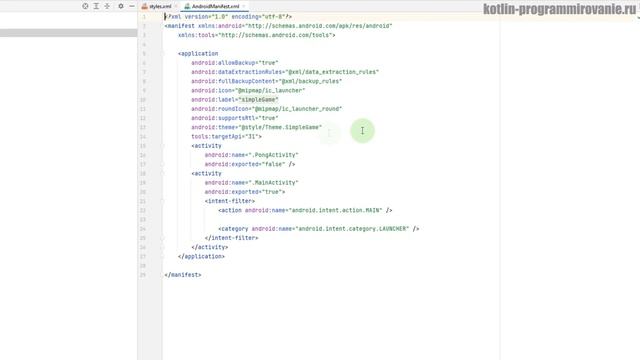This screenshot has height=360, width=640.
Task: Click the @xml/data_extraction_rules value
Action: tap(332, 72)
